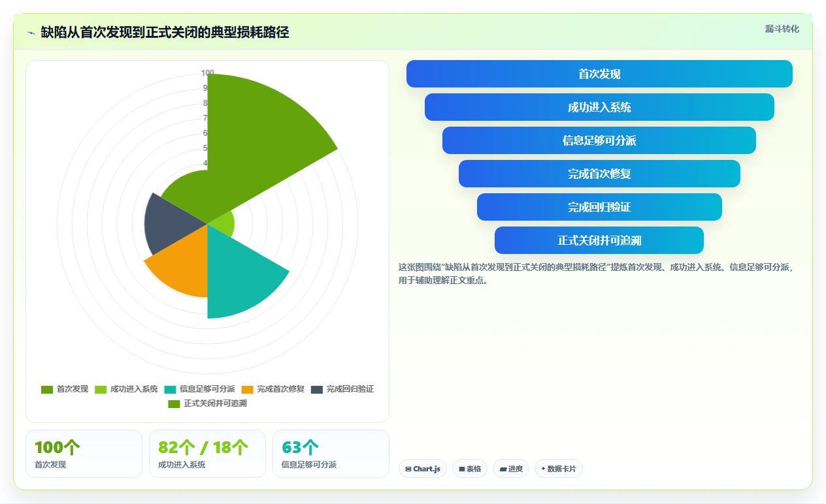
Task: Select the 完成首次修复 funnel bar
Action: pos(599,174)
